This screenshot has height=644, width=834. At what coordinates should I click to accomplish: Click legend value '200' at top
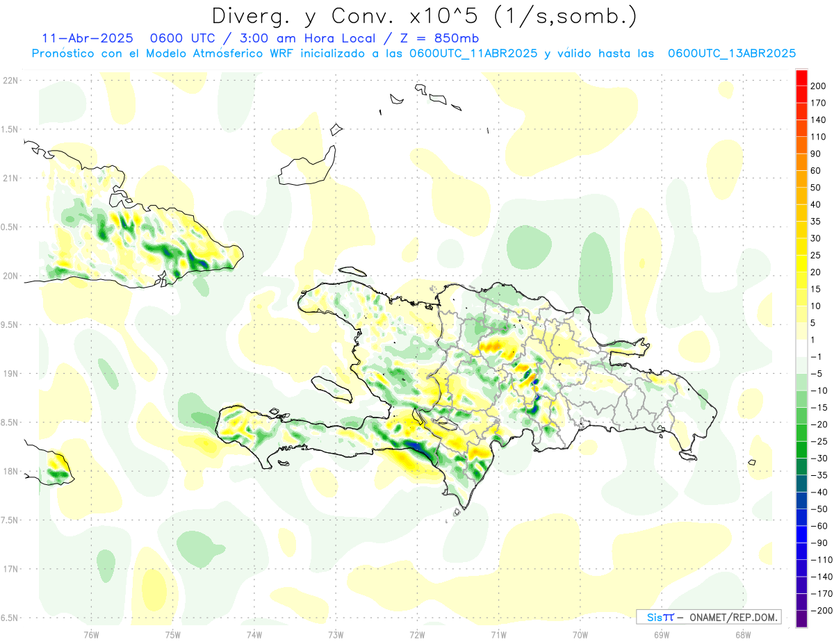(819, 86)
